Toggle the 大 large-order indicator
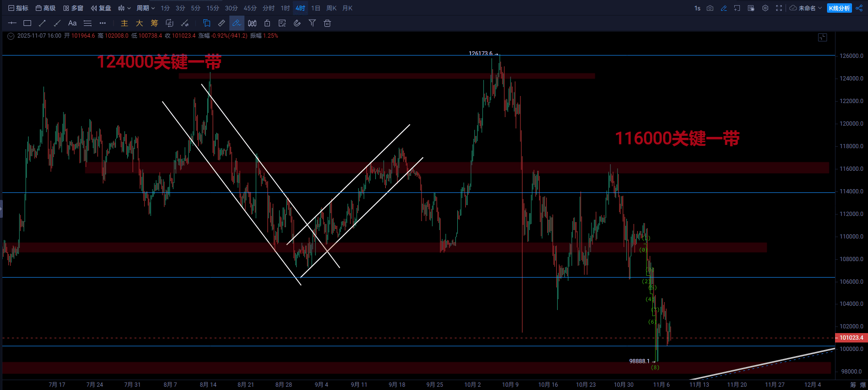This screenshot has width=868, height=390. (x=139, y=23)
